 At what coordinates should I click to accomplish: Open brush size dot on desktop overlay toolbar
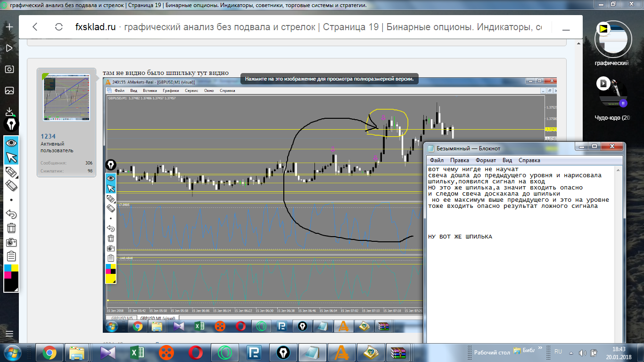pyautogui.click(x=11, y=200)
